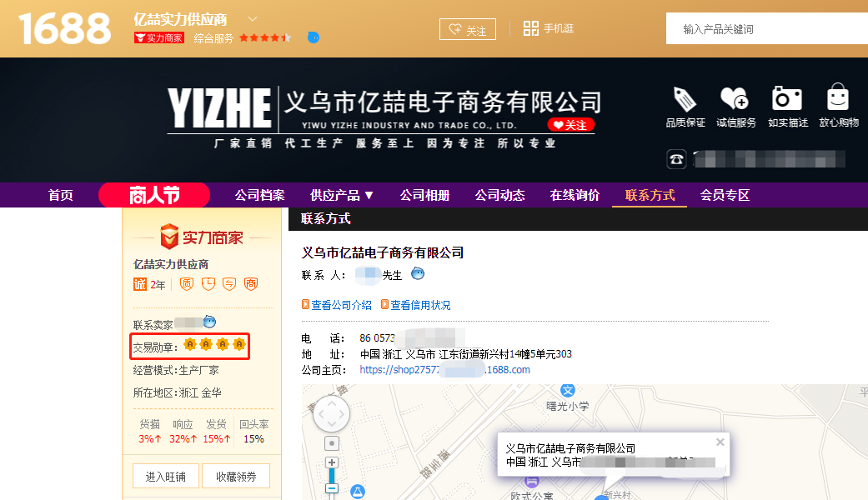Click the company address line text

point(465,354)
